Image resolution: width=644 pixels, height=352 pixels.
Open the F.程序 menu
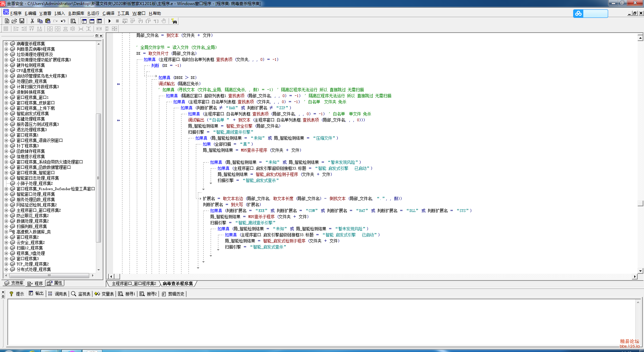(16, 13)
